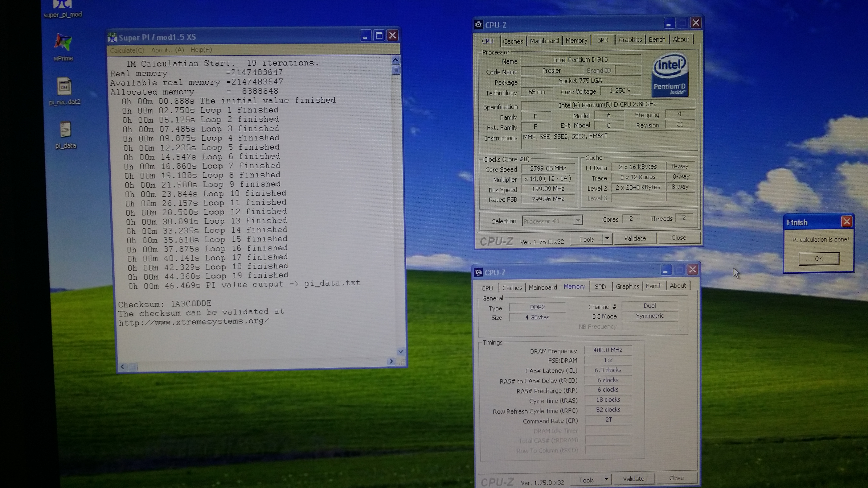The image size is (868, 488).
Task: Switch to Caches tab in lower CPU-Z
Action: click(x=512, y=288)
